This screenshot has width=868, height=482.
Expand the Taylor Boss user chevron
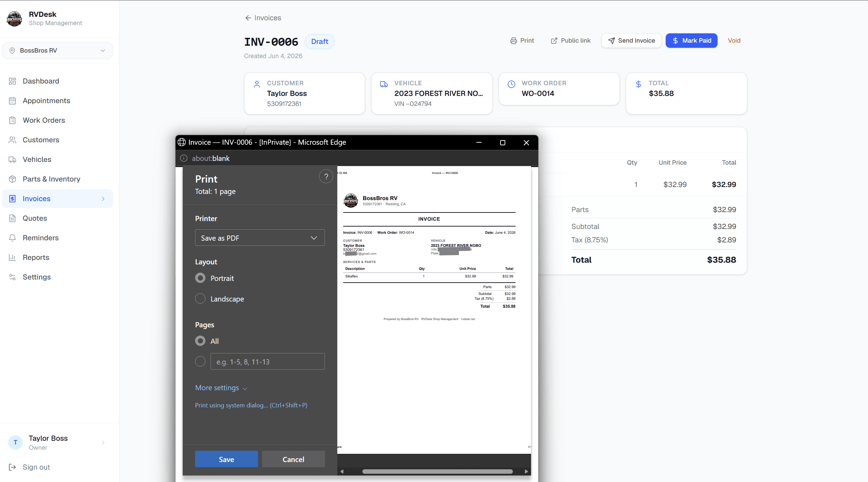coord(103,442)
